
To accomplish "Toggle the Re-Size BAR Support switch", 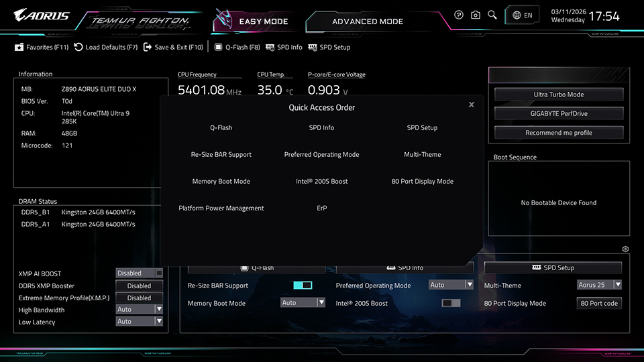I will (303, 286).
